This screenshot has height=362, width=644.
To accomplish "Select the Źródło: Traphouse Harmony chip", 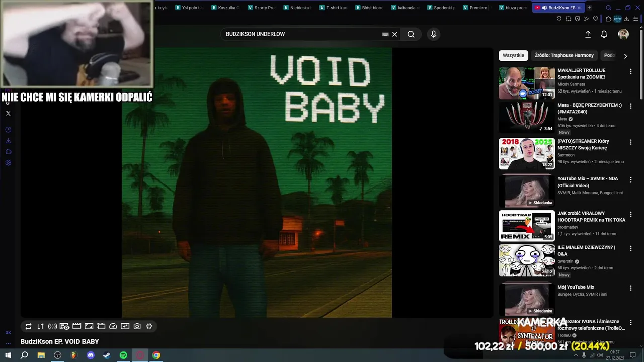I will pyautogui.click(x=564, y=55).
